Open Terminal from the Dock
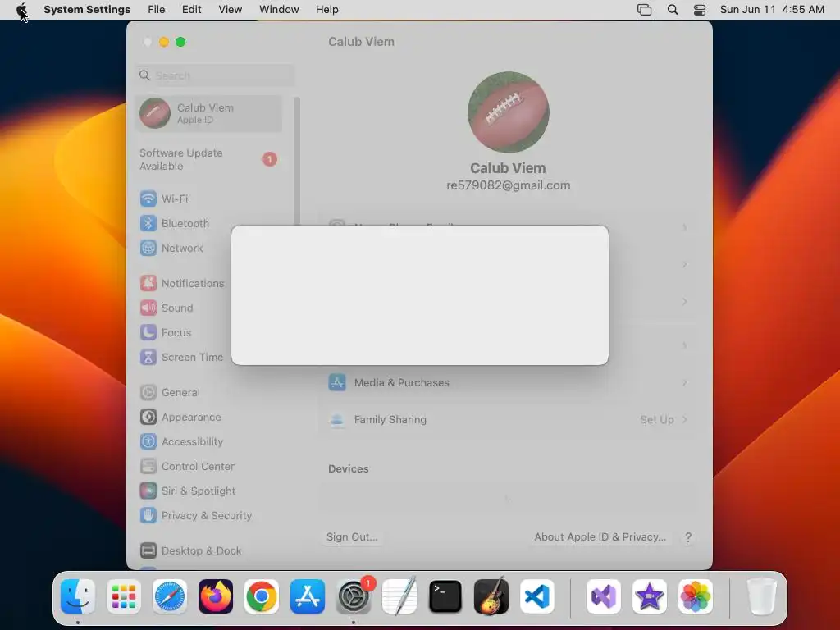The height and width of the screenshot is (630, 840). click(x=445, y=596)
